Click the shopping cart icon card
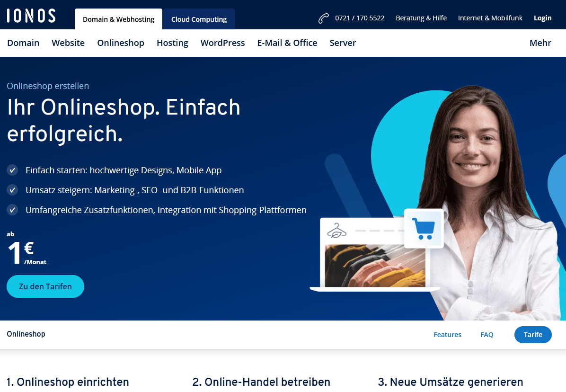566x392 pixels. (424, 228)
